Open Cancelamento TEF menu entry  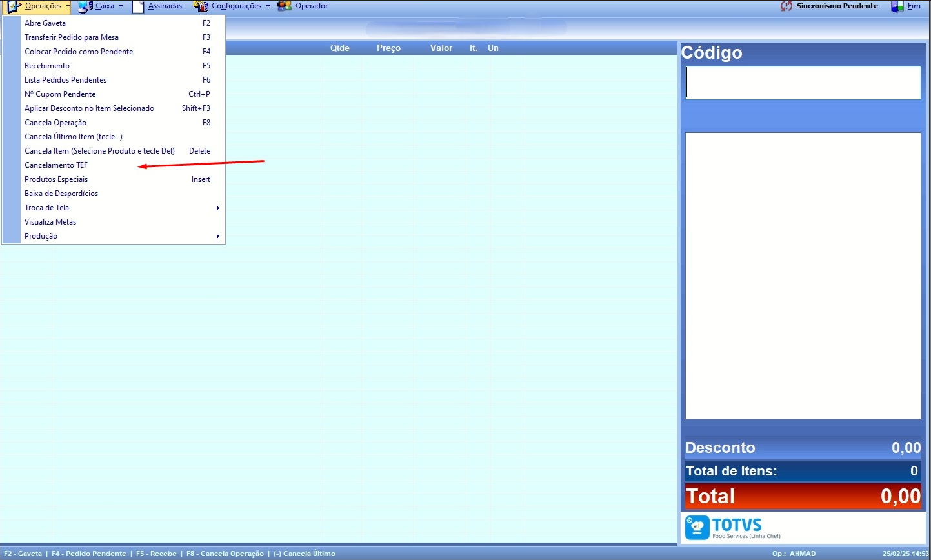pos(114,165)
